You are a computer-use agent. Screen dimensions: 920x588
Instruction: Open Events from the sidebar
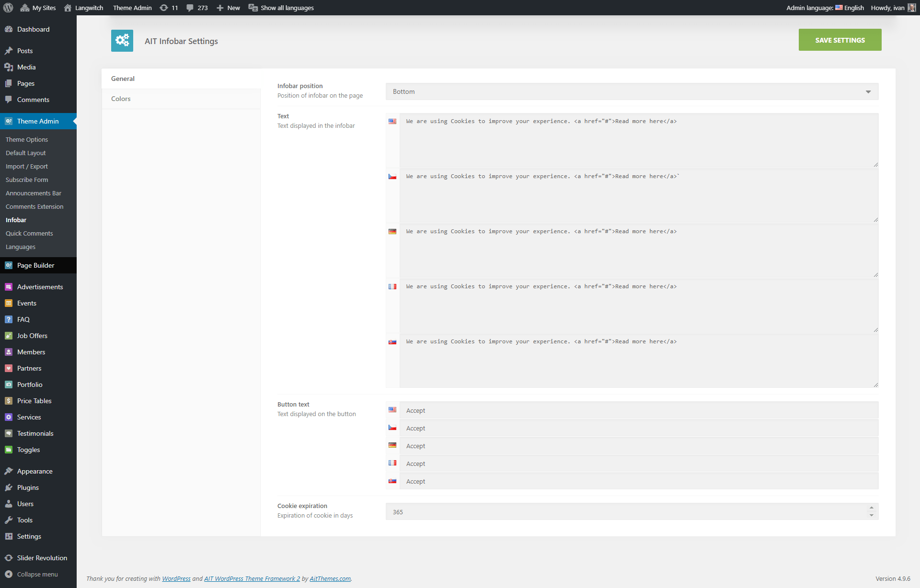coord(38,303)
